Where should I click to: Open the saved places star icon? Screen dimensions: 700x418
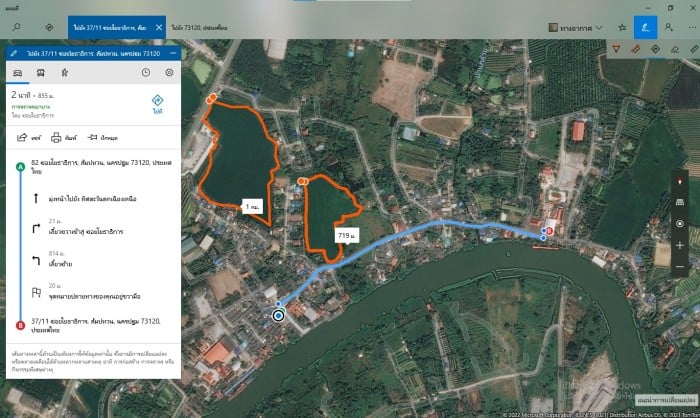[x=622, y=28]
